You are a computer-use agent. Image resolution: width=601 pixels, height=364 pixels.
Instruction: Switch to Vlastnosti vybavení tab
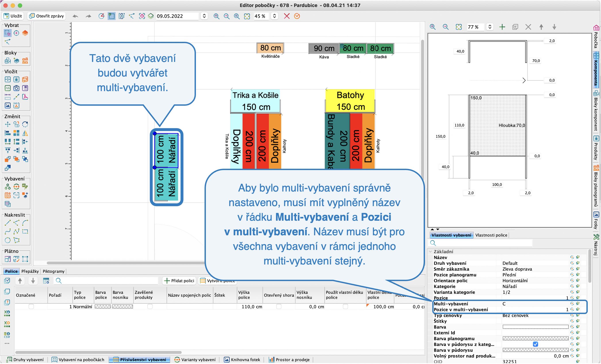point(451,235)
